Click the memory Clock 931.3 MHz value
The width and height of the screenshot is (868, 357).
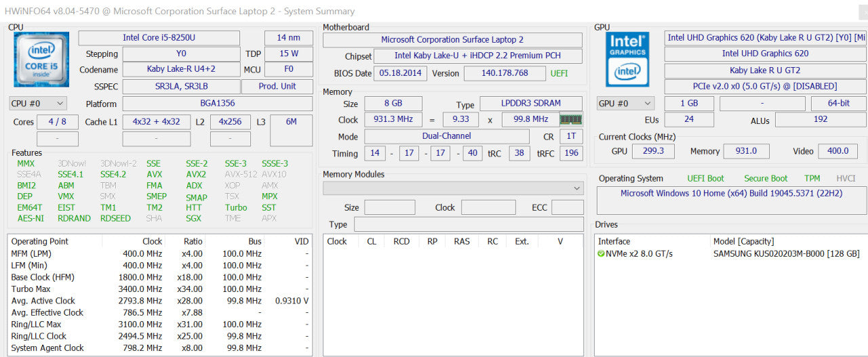tap(393, 119)
